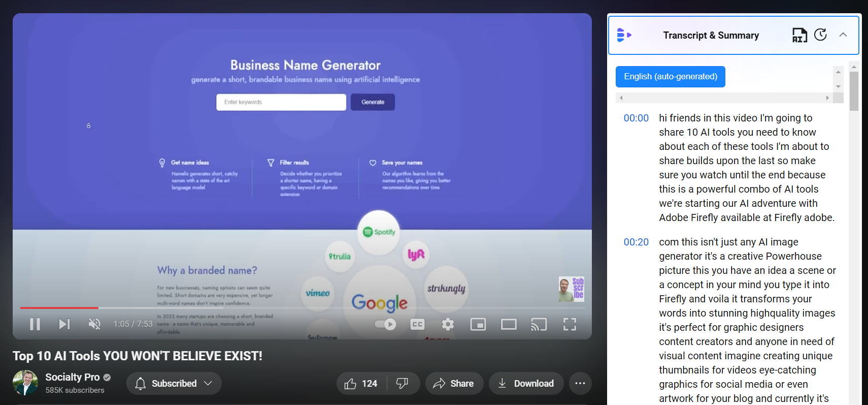Image resolution: width=868 pixels, height=405 pixels.
Task: Share this video
Action: click(x=453, y=384)
